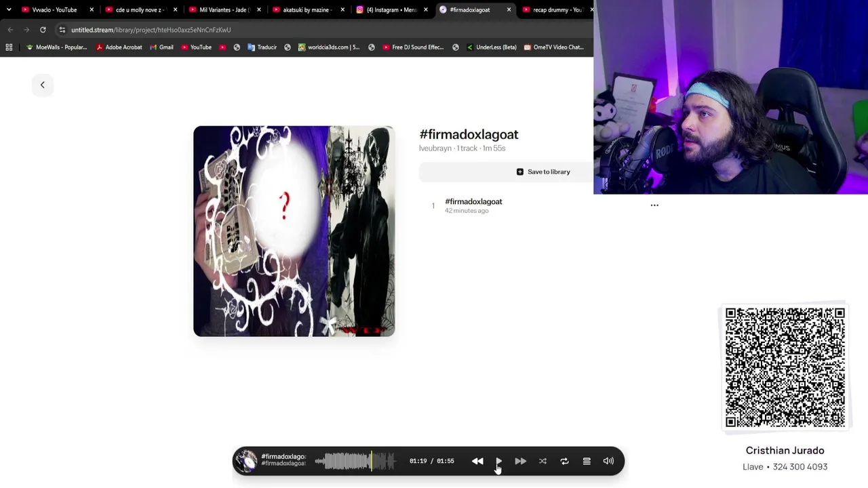The height and width of the screenshot is (488, 868).
Task: Open the apps grid icon in bookmarks bar
Action: coord(9,47)
